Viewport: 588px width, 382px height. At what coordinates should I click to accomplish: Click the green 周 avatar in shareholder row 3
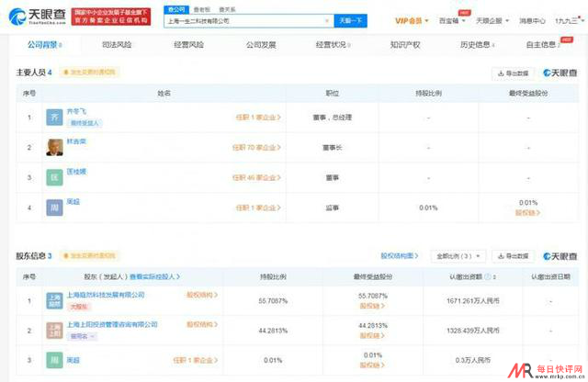tap(54, 360)
